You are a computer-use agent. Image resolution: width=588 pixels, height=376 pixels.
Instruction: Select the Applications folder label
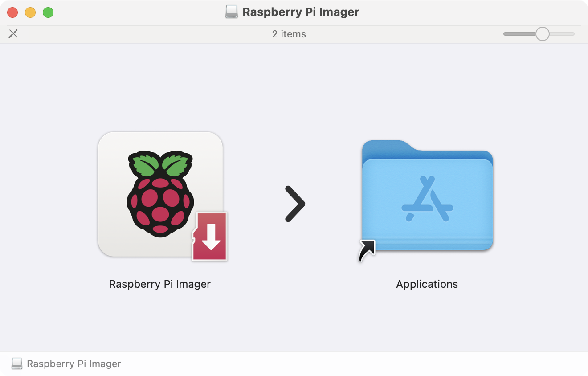pos(427,284)
